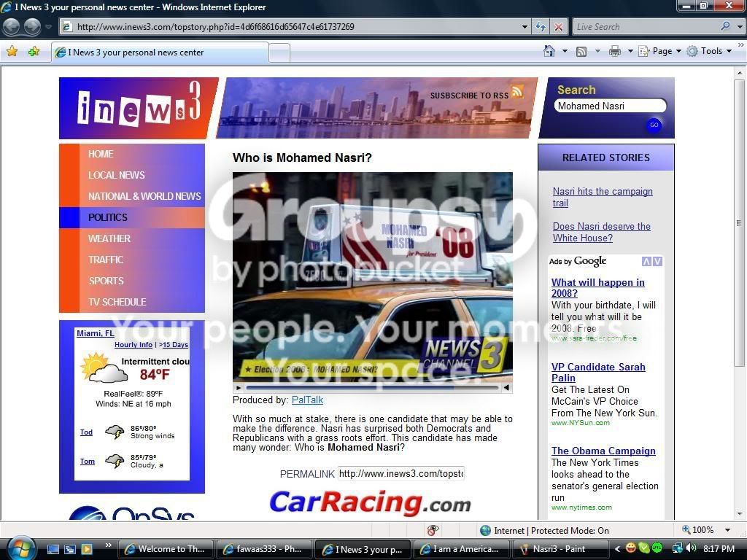
Task: Open WEATHER section
Action: (109, 238)
